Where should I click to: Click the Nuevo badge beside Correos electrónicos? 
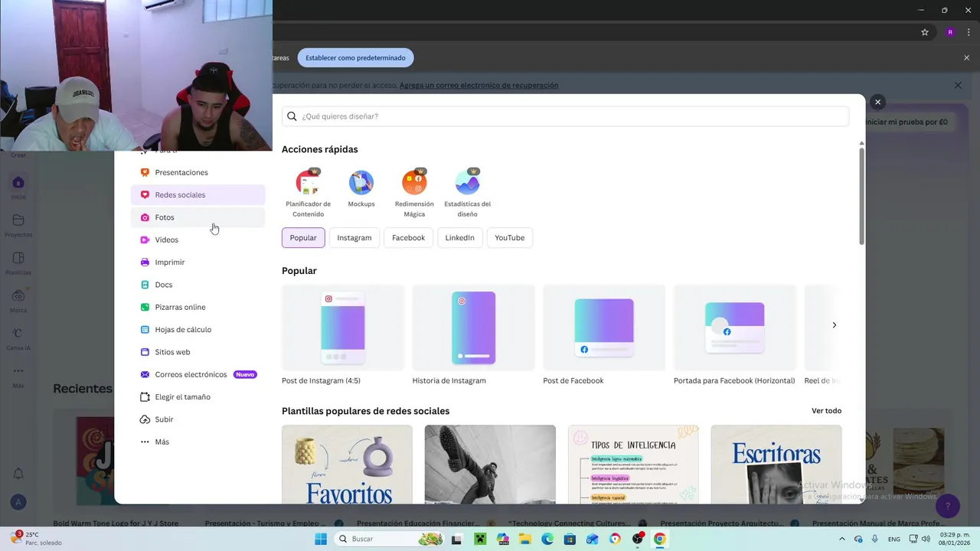tap(245, 375)
